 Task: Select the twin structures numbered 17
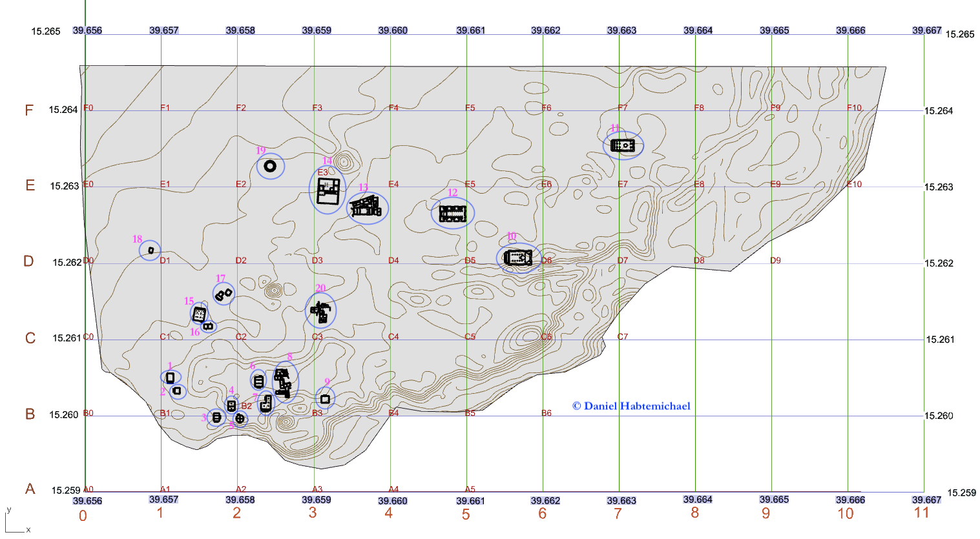tap(224, 295)
